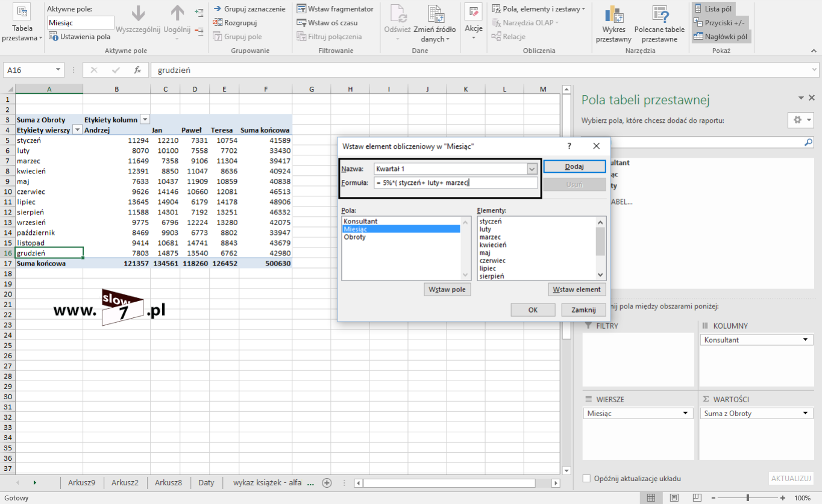Click the Wstaw element button
Image resolution: width=822 pixels, height=504 pixels.
[x=577, y=290]
